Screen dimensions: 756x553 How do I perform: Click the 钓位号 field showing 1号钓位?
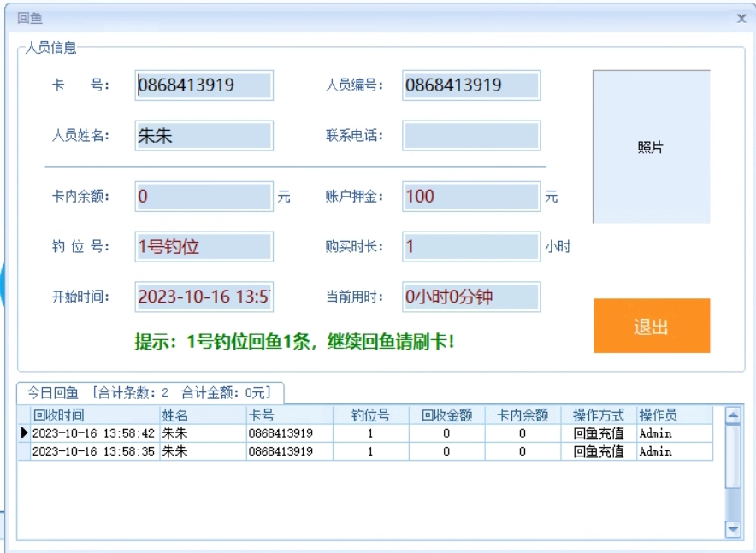coord(204,247)
